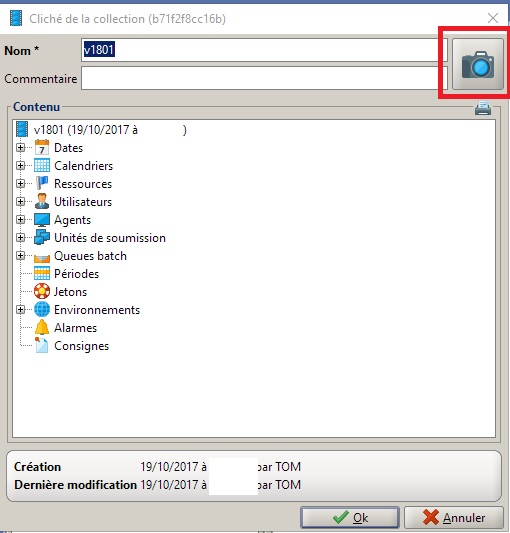Select the Utilisateurs user icon
The image size is (510, 533).
(42, 202)
